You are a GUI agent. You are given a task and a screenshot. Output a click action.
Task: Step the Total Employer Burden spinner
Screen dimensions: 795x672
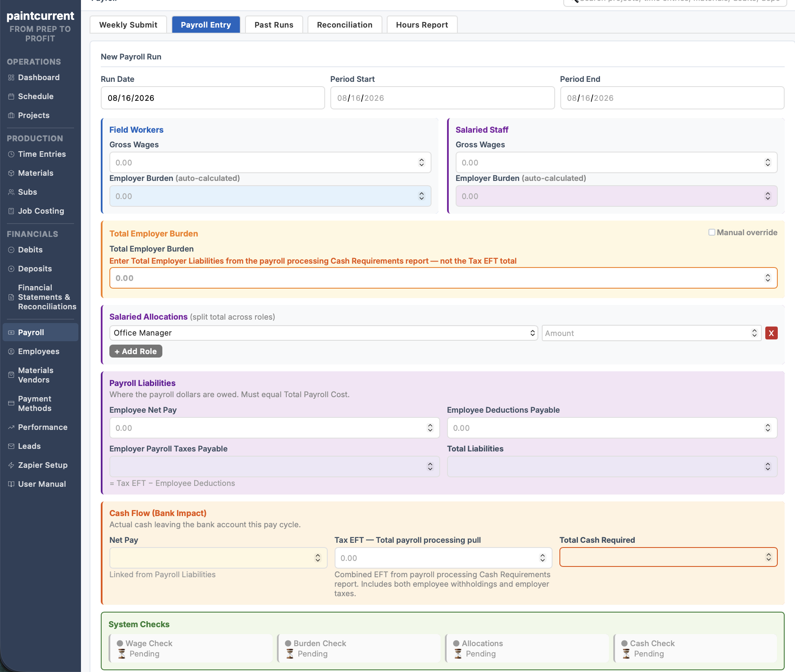[768, 278]
